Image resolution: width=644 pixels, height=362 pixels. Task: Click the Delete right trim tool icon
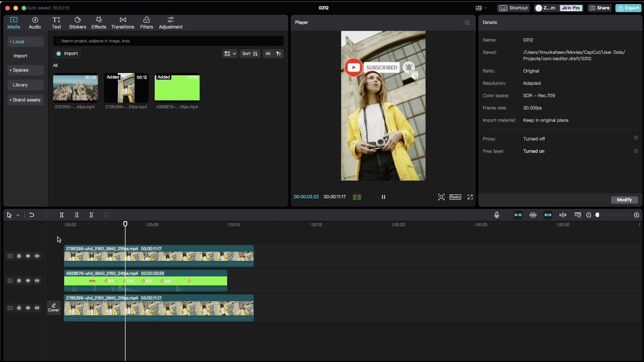pos(92,215)
